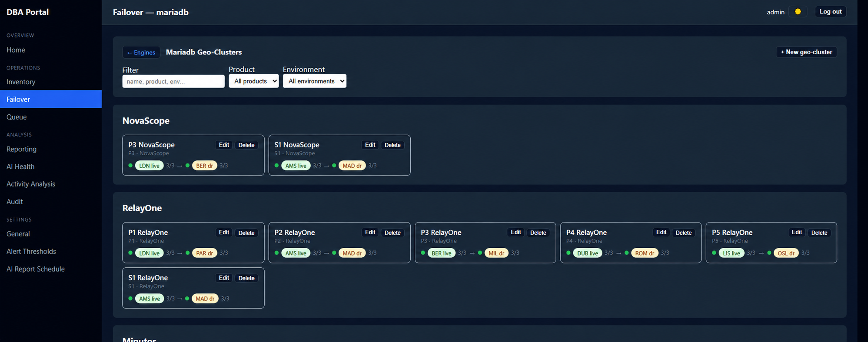
Task: Open the Environment dropdown
Action: tap(315, 81)
